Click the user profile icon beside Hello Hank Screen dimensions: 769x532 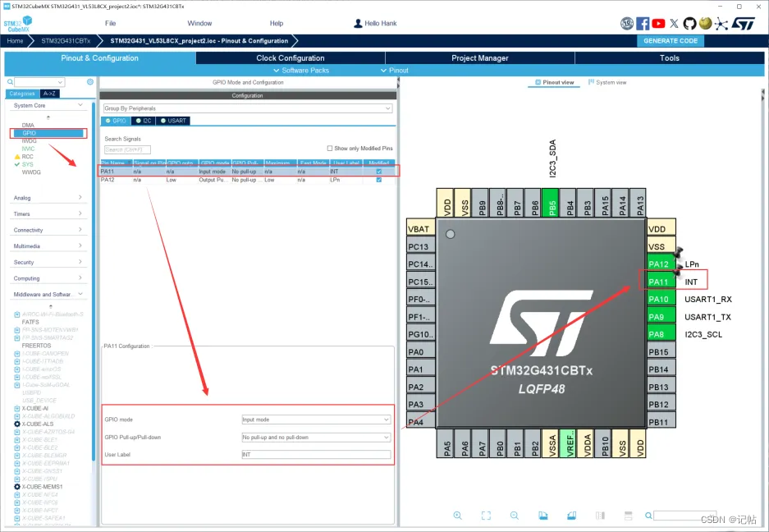pyautogui.click(x=358, y=23)
